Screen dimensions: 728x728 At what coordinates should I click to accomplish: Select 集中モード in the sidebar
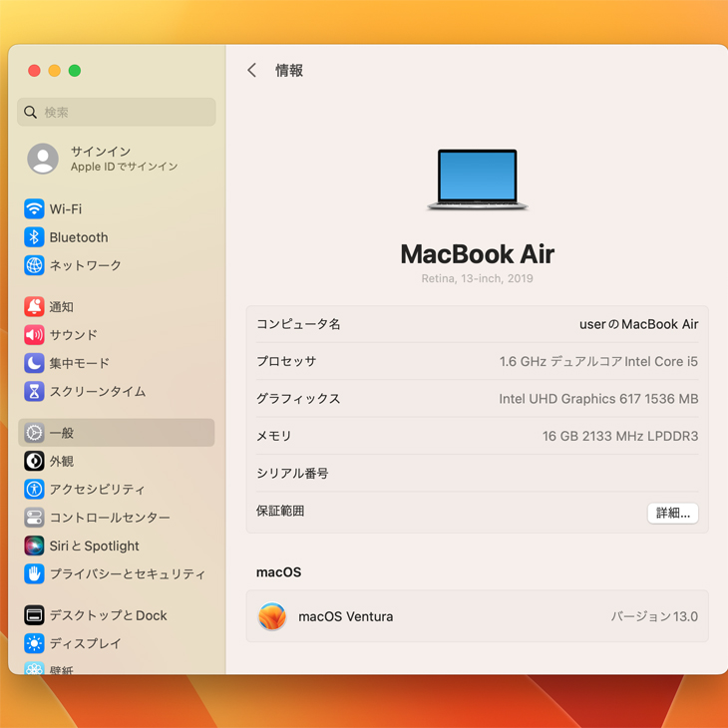(x=80, y=363)
